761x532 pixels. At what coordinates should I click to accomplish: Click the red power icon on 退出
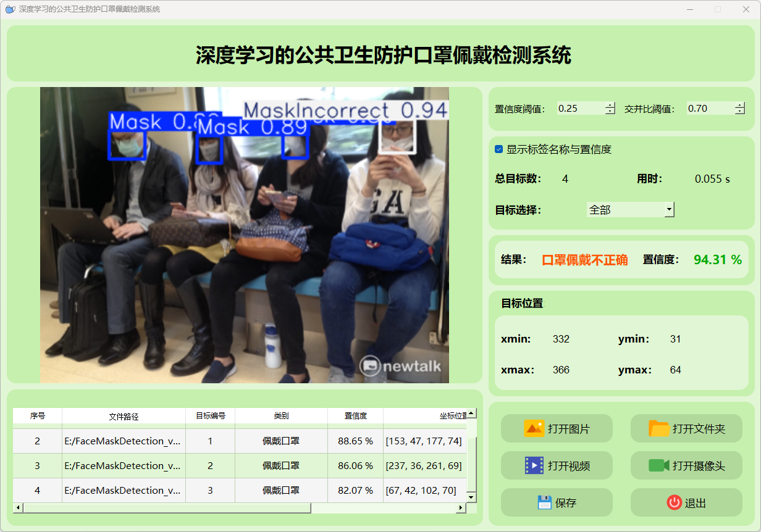coord(674,502)
